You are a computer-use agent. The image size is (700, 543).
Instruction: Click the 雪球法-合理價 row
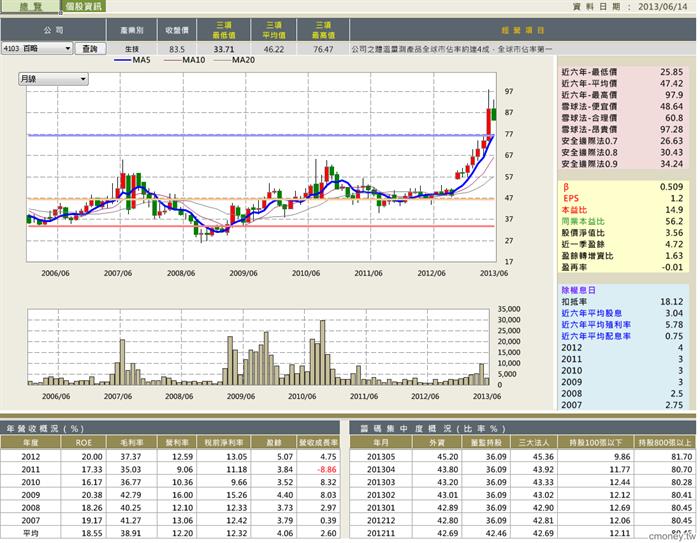[622, 118]
